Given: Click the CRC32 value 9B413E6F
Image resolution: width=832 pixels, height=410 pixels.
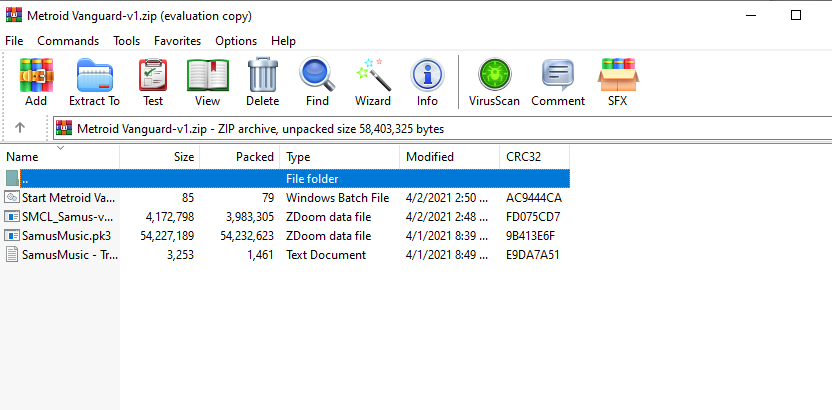Looking at the screenshot, I should [531, 236].
